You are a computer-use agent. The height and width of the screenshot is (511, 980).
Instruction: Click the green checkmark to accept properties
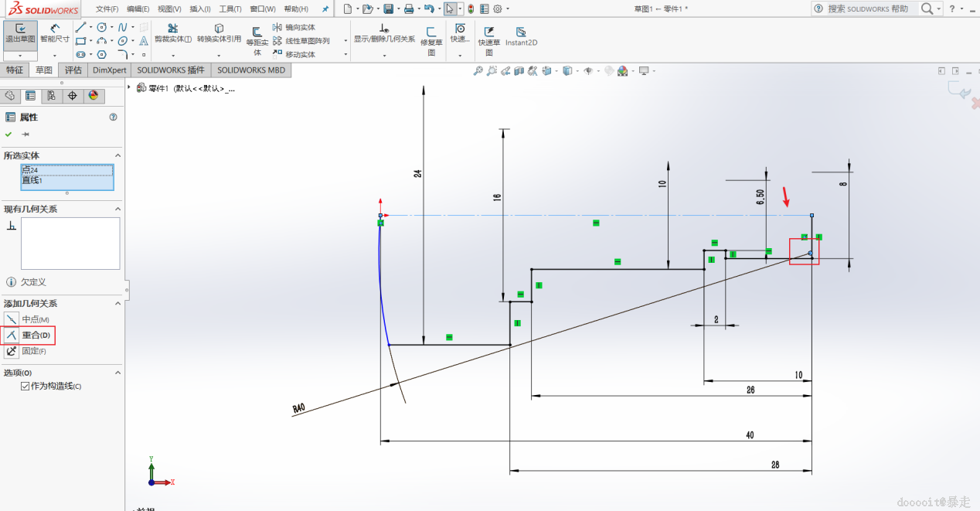click(x=9, y=134)
